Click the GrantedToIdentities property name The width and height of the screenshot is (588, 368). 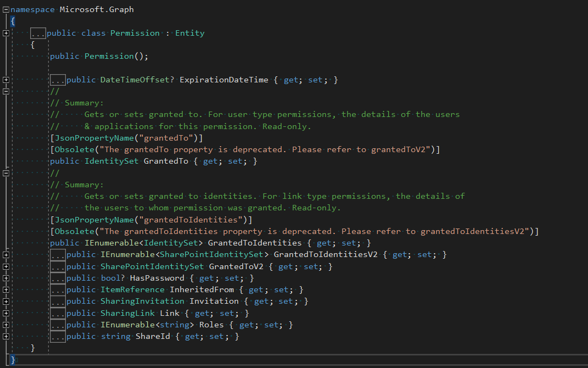tap(255, 243)
